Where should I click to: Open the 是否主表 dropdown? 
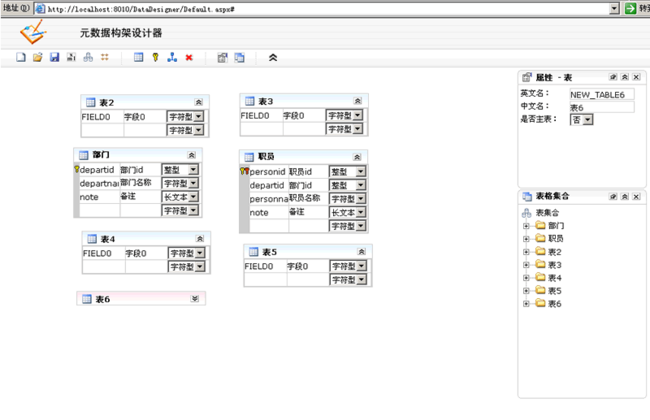[582, 120]
